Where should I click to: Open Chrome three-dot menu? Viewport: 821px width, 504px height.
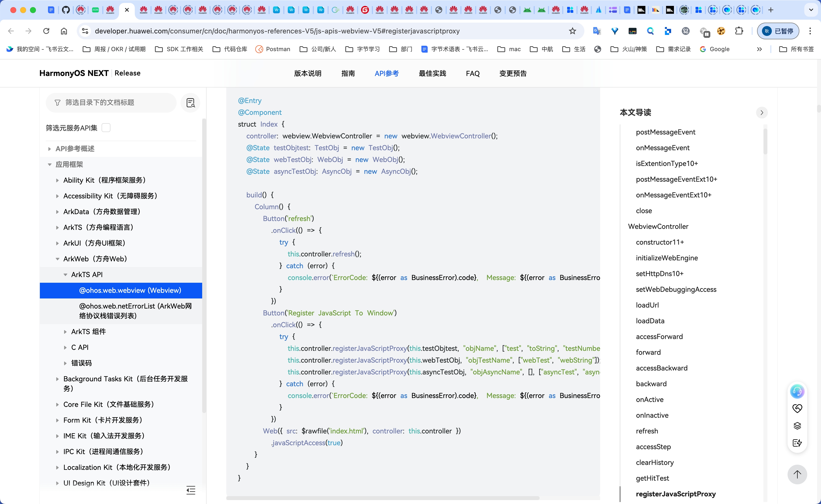810,31
